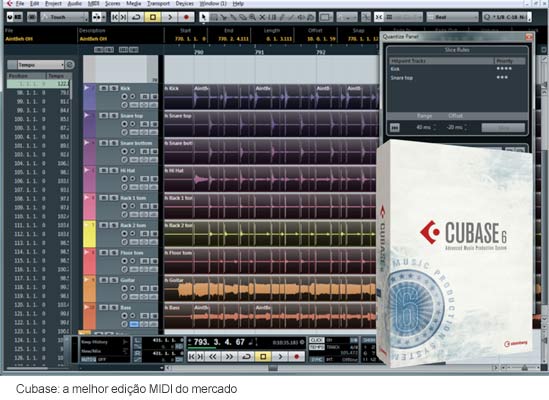Record-enable the Kick track
This screenshot has width=549, height=400.
[124, 96]
